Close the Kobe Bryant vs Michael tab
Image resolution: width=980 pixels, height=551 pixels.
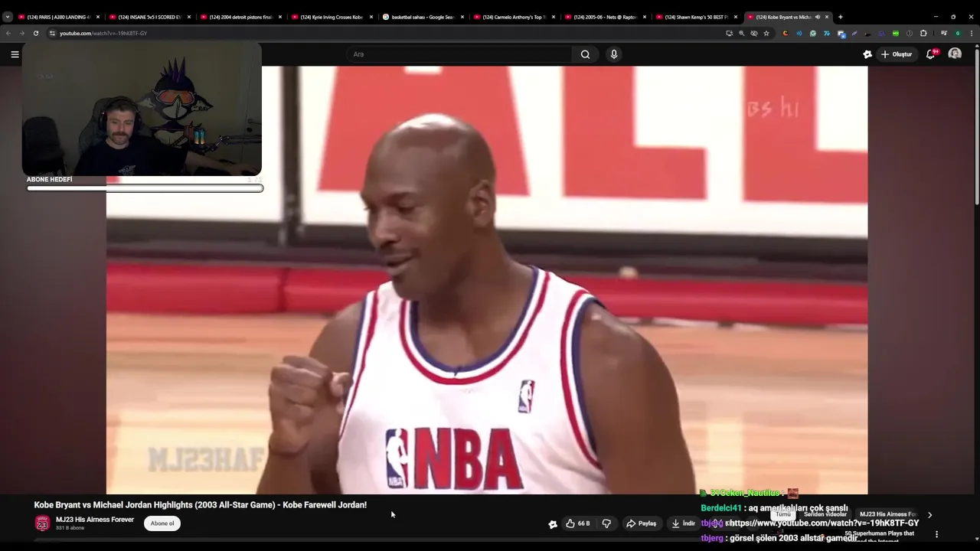click(827, 17)
